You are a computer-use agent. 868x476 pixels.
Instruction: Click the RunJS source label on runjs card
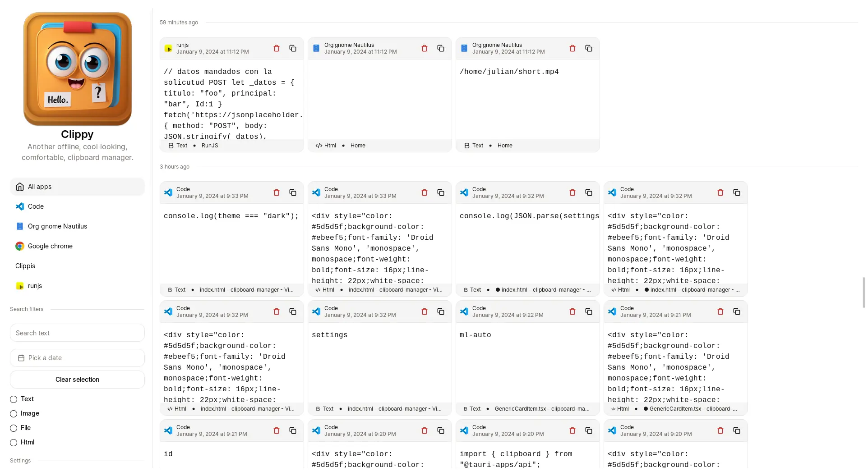coord(210,146)
